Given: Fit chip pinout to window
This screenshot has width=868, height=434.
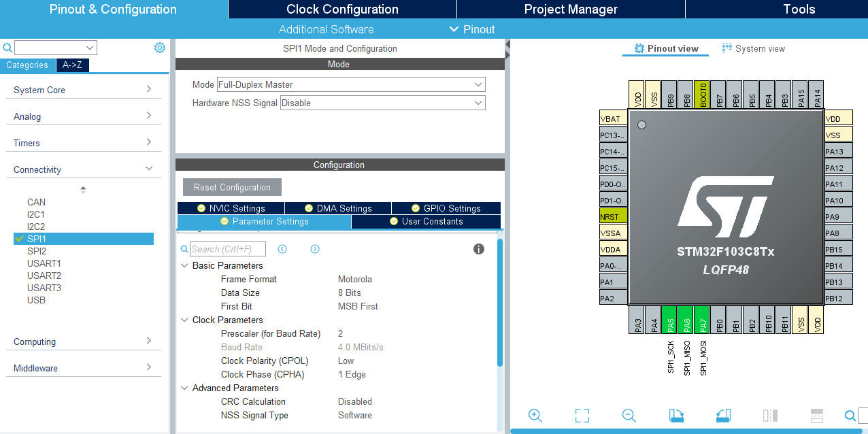Looking at the screenshot, I should 582,416.
